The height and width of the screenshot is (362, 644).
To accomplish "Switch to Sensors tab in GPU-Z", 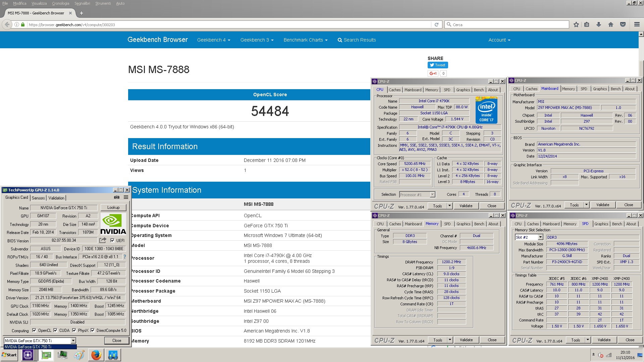I will (x=38, y=198).
